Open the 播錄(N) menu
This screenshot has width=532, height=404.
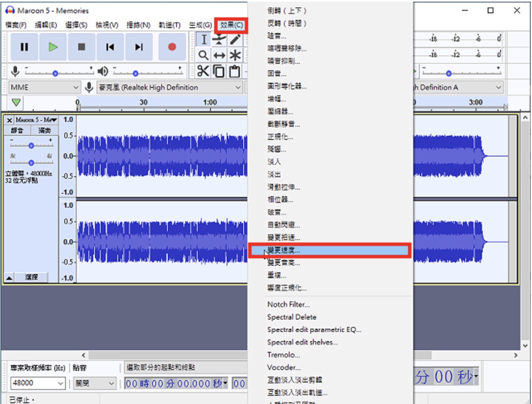pos(138,25)
